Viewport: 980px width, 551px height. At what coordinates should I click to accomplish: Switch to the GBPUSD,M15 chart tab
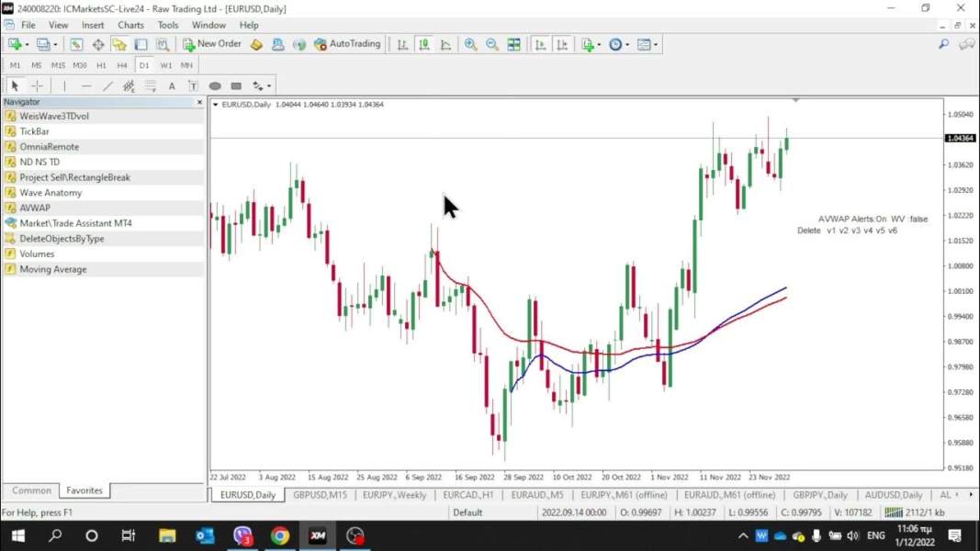tap(320, 495)
